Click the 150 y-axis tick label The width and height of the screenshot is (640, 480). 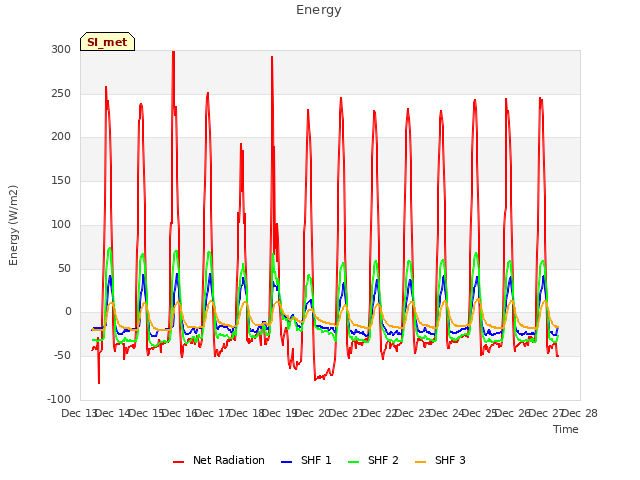pyautogui.click(x=61, y=180)
